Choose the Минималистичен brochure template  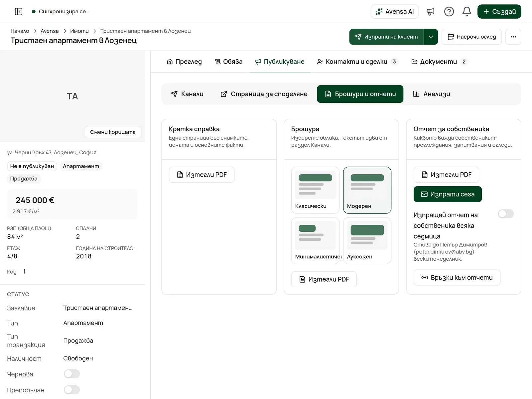point(315,241)
